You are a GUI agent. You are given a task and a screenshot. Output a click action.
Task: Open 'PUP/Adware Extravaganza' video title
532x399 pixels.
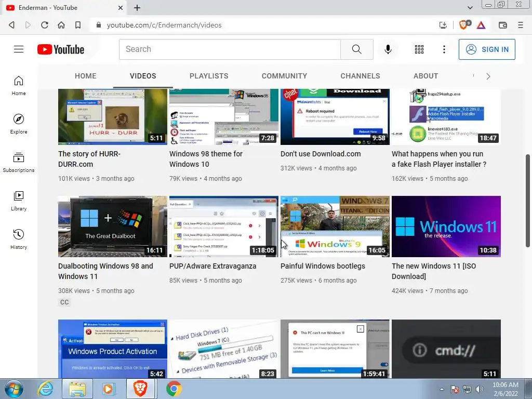pos(212,266)
